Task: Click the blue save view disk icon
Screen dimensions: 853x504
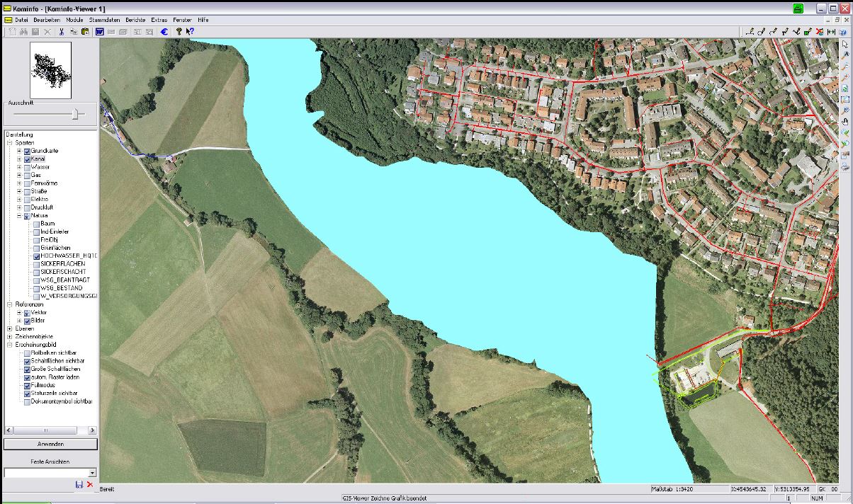Action: [x=79, y=484]
